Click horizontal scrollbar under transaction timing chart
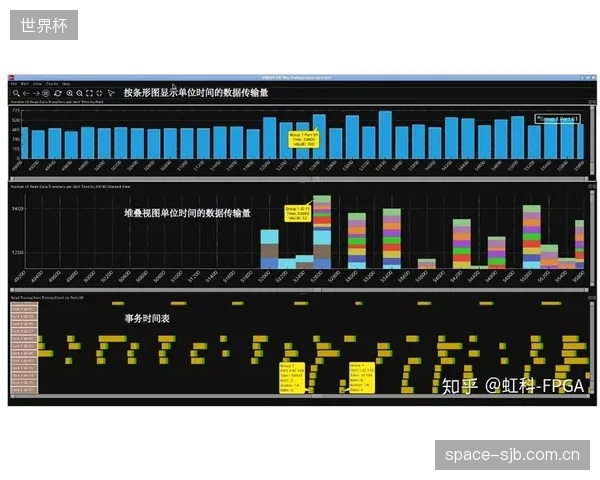Viewport: 600px width, 480px height. pyautogui.click(x=299, y=397)
